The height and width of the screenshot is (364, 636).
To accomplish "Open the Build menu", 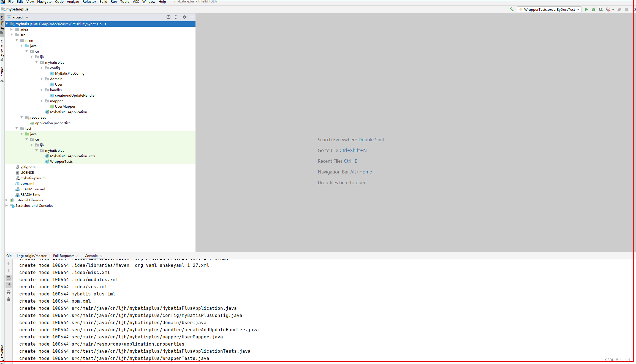I will point(103,2).
